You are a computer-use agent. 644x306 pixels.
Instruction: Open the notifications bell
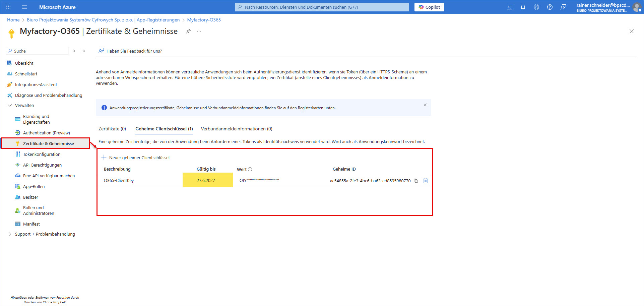tap(523, 7)
